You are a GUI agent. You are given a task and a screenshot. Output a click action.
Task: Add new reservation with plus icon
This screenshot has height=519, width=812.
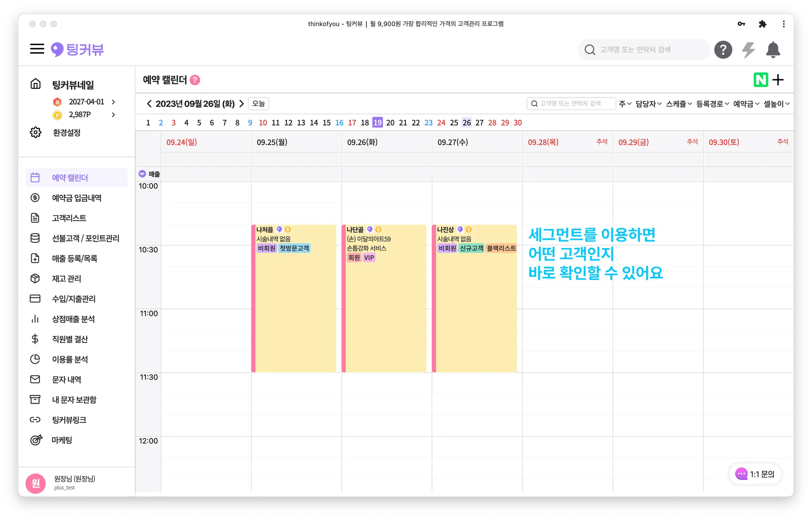778,80
